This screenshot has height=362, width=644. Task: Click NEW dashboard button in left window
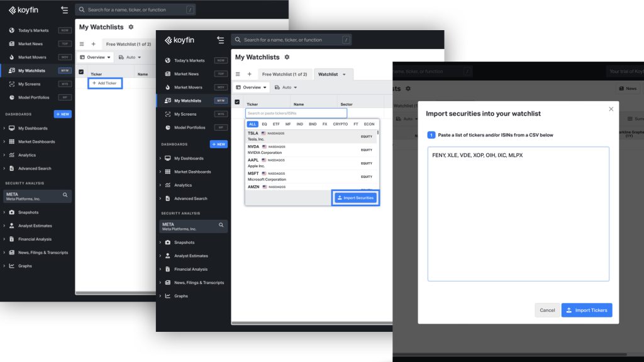click(x=62, y=114)
